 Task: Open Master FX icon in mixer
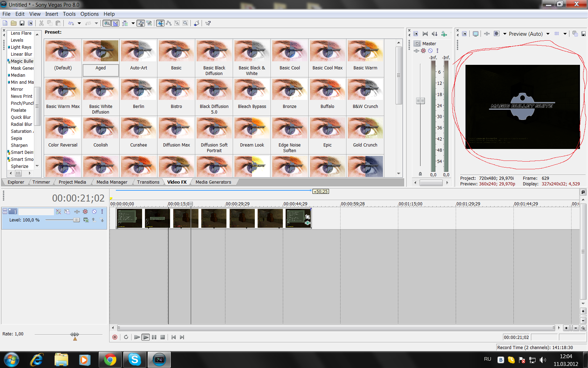416,51
